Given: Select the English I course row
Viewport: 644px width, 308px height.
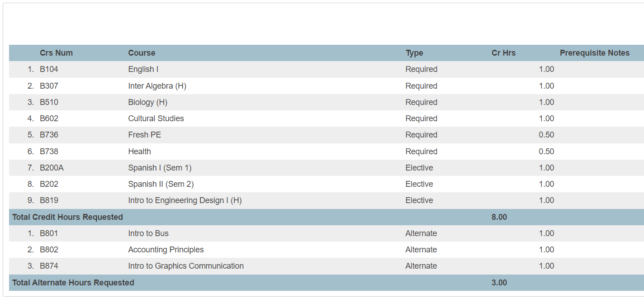Looking at the screenshot, I should tap(143, 69).
